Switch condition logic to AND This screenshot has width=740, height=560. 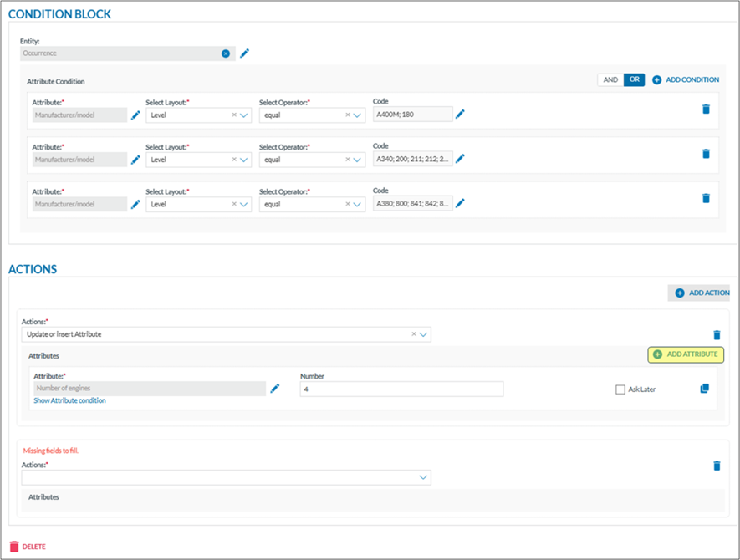610,79
